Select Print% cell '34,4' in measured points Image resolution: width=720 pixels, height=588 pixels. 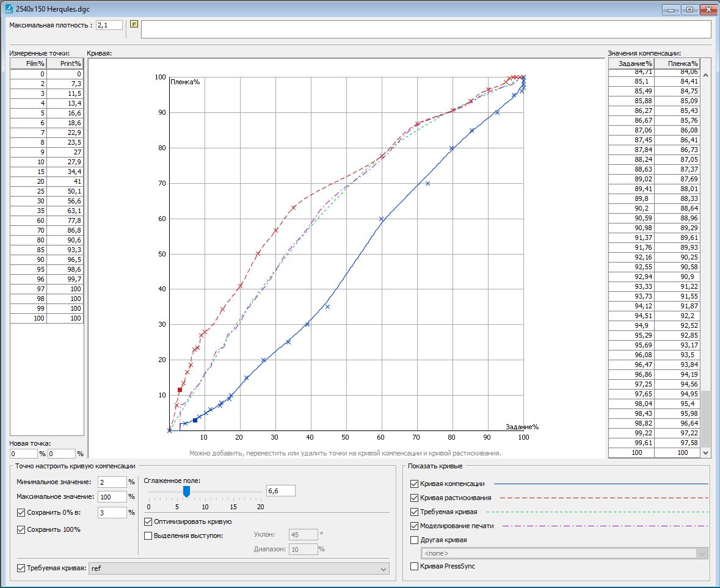point(65,172)
